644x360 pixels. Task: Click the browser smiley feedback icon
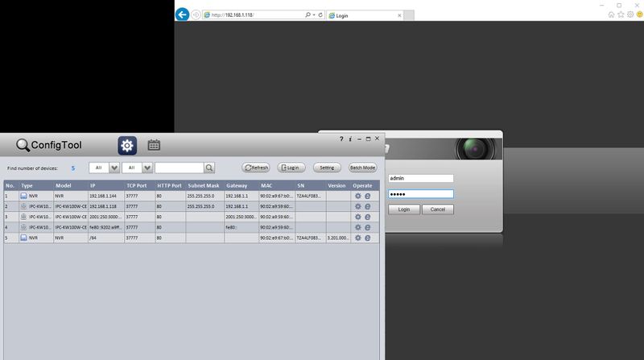click(x=639, y=14)
